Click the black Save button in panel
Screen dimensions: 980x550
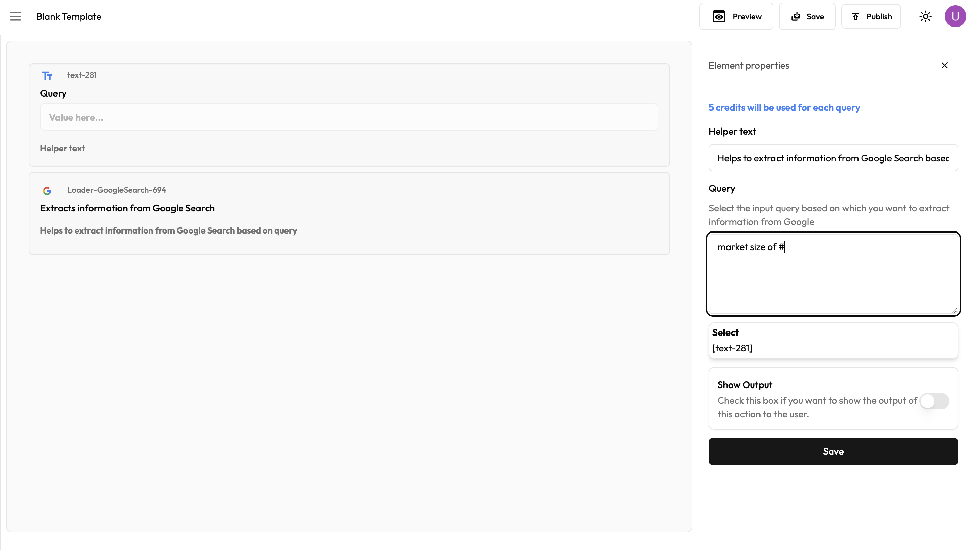pyautogui.click(x=833, y=451)
